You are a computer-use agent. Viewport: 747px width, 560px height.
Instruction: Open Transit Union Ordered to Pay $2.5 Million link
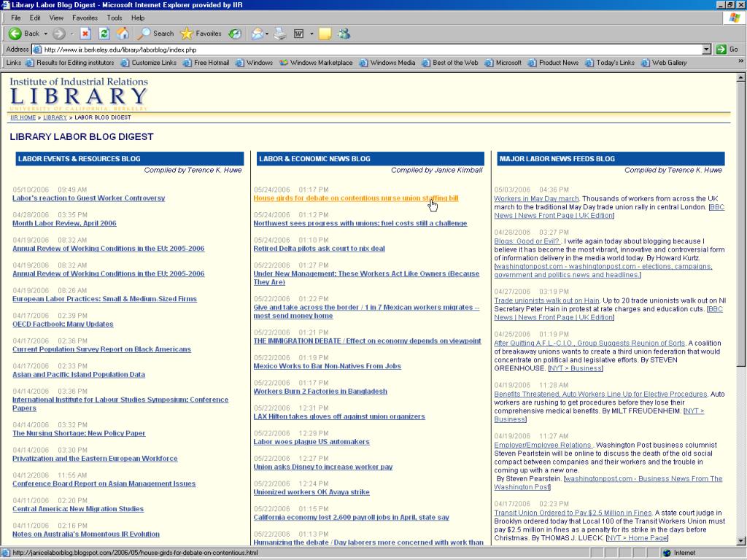[x=573, y=513]
